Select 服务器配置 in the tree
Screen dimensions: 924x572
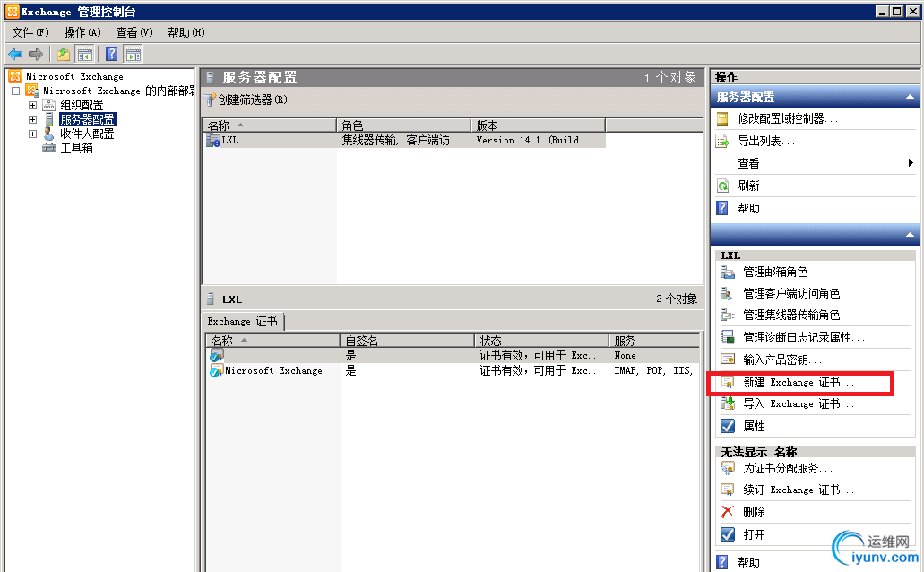[x=88, y=119]
